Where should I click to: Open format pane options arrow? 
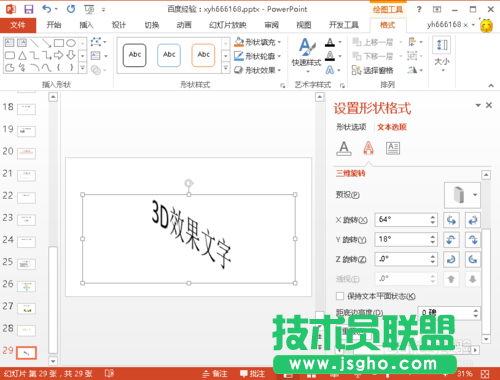pos(478,105)
